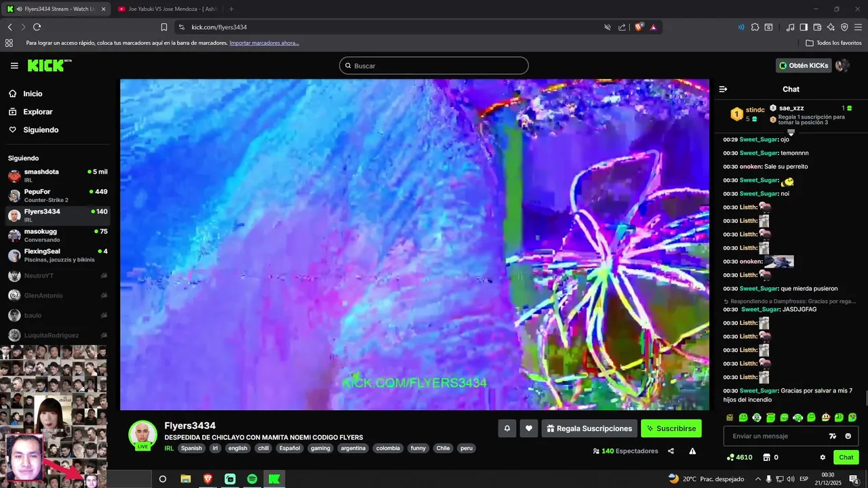Open offline NeutroYT channel

tap(58, 276)
